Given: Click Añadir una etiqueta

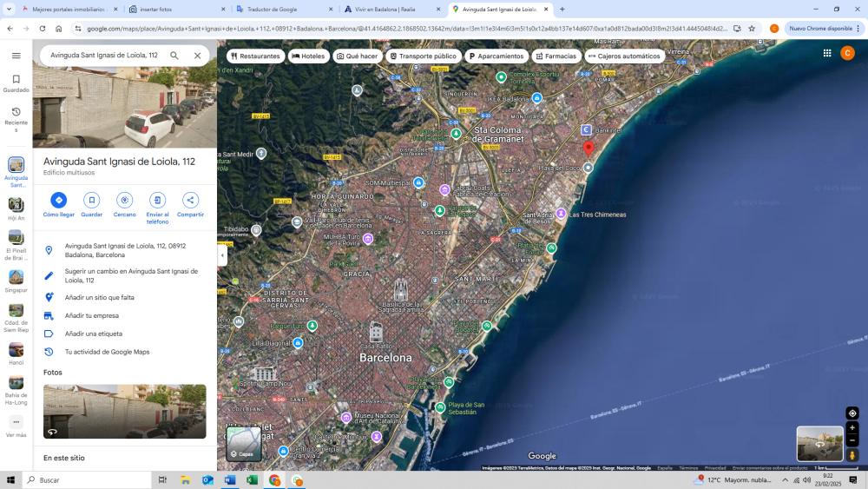Looking at the screenshot, I should (124, 334).
